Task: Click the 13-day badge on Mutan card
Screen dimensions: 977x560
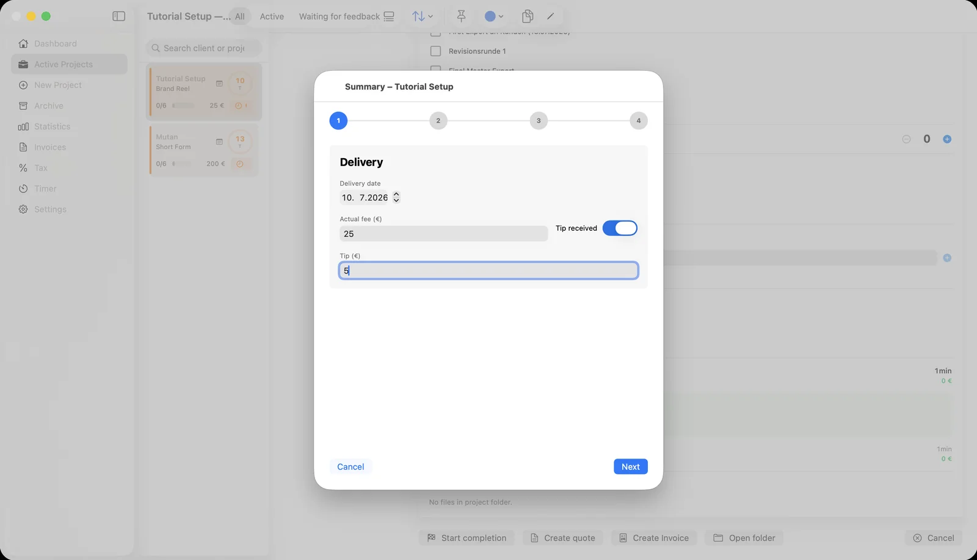Action: [240, 142]
